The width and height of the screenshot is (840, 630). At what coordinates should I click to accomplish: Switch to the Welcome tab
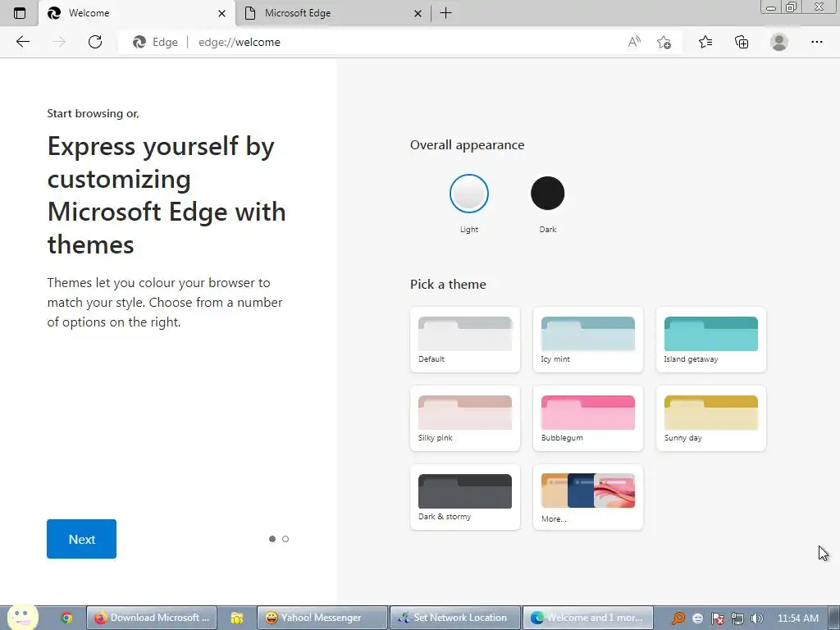point(137,13)
